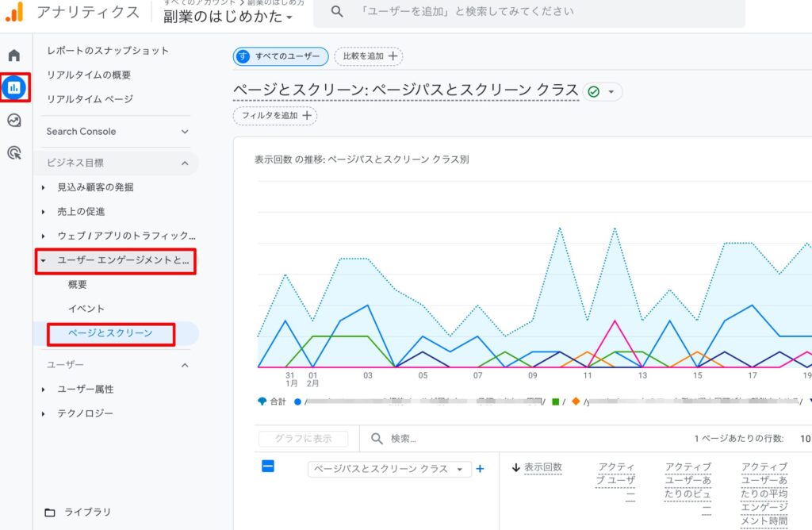The width and height of the screenshot is (812, 530).
Task: Click the Google Analytics logo
Action: (x=14, y=12)
